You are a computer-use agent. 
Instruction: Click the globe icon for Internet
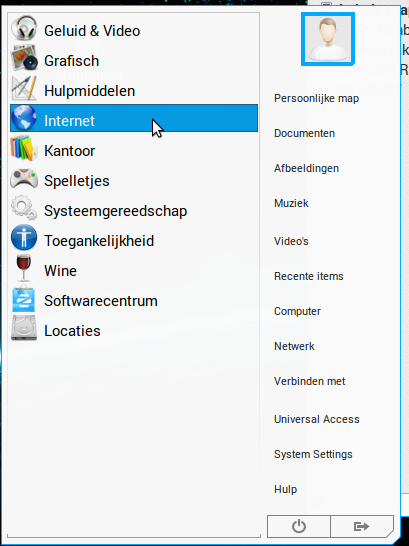click(24, 118)
